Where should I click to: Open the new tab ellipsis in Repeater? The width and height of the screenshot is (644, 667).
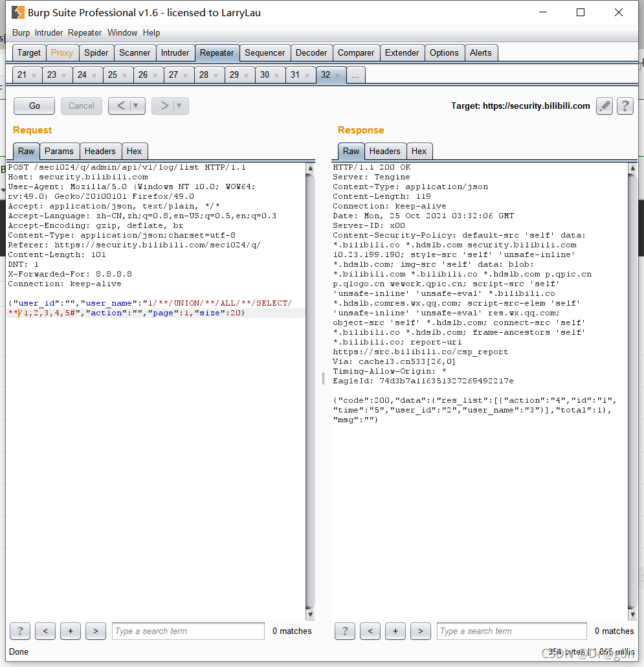click(355, 75)
